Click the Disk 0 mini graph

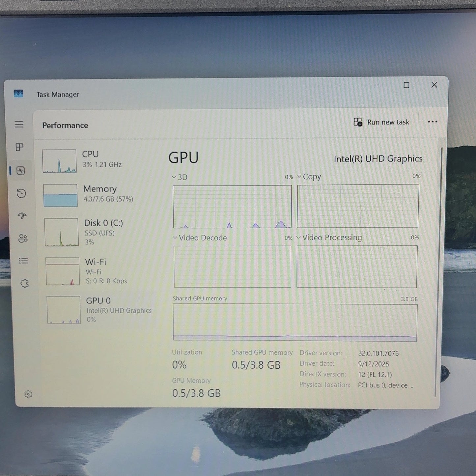tap(61, 232)
